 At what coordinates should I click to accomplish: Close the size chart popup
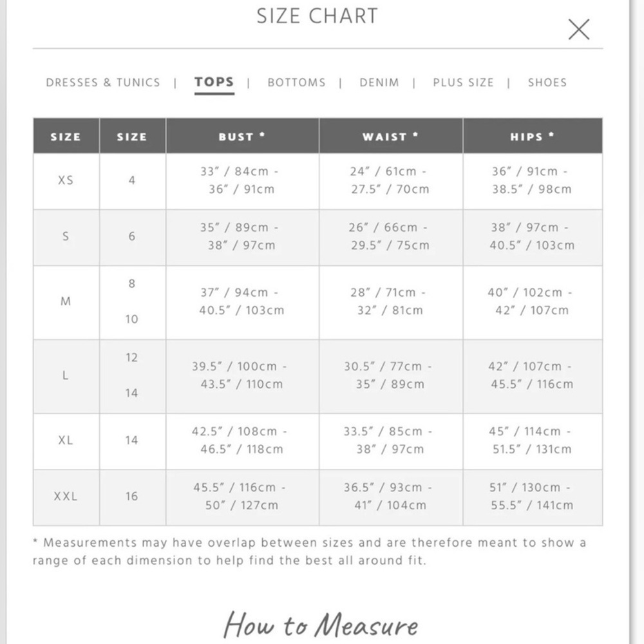point(579,29)
